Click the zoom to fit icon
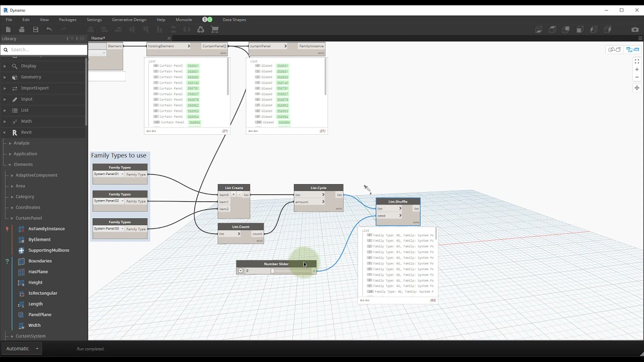 point(637,61)
